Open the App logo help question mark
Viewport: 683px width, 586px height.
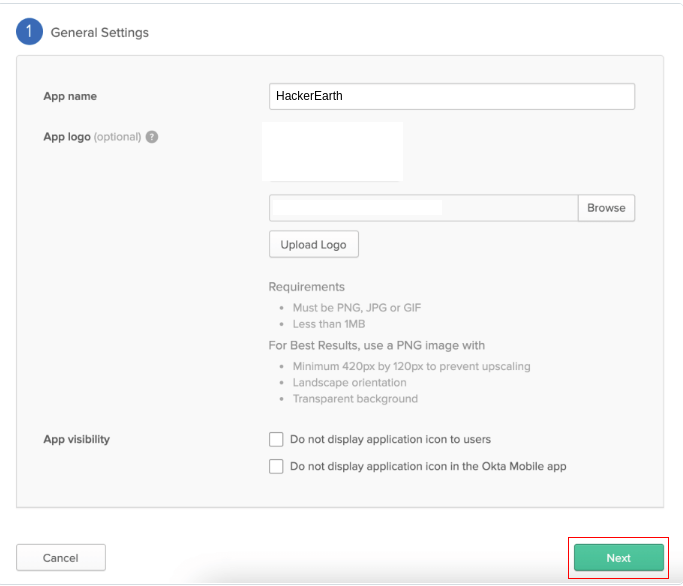tap(152, 137)
